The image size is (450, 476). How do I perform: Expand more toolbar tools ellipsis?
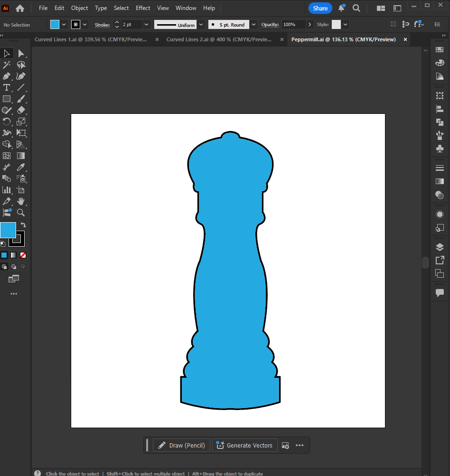[x=14, y=294]
